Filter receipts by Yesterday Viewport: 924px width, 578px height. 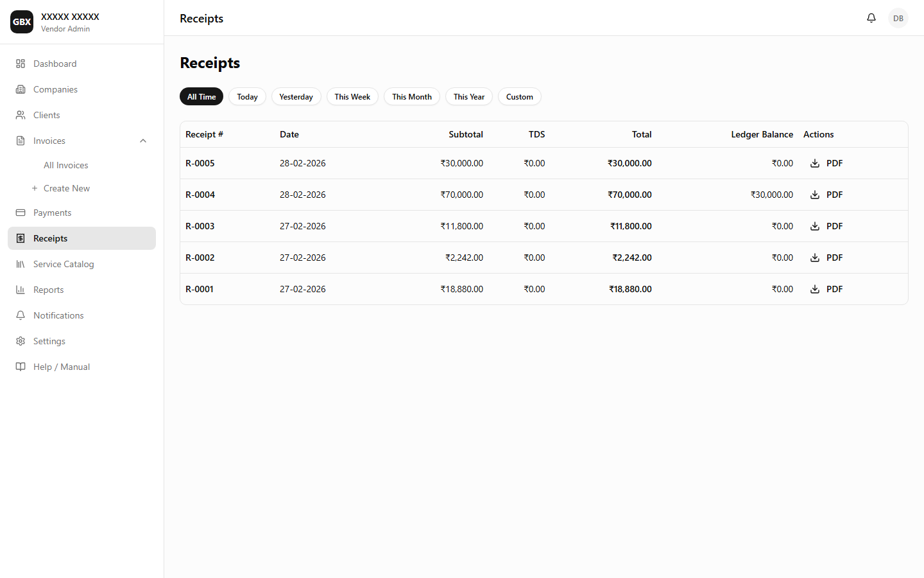pos(296,96)
